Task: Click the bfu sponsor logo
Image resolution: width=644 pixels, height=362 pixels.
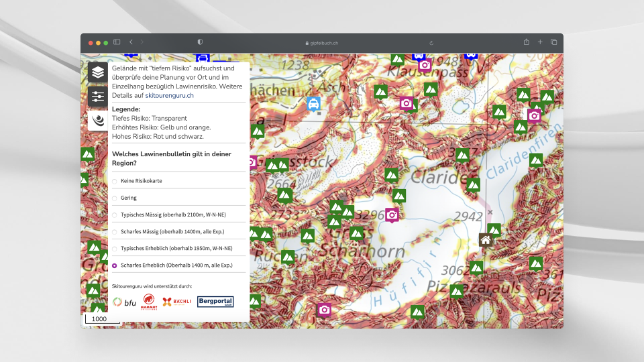Action: [x=124, y=302]
